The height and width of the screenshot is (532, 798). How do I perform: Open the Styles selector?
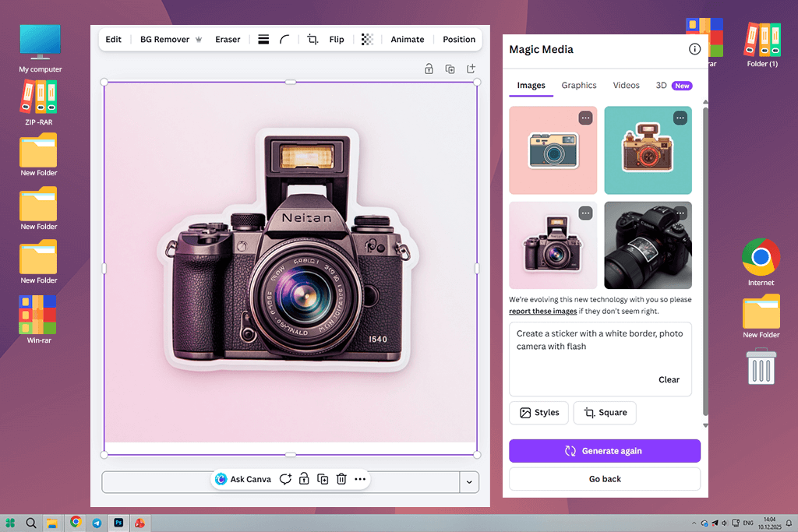point(539,413)
